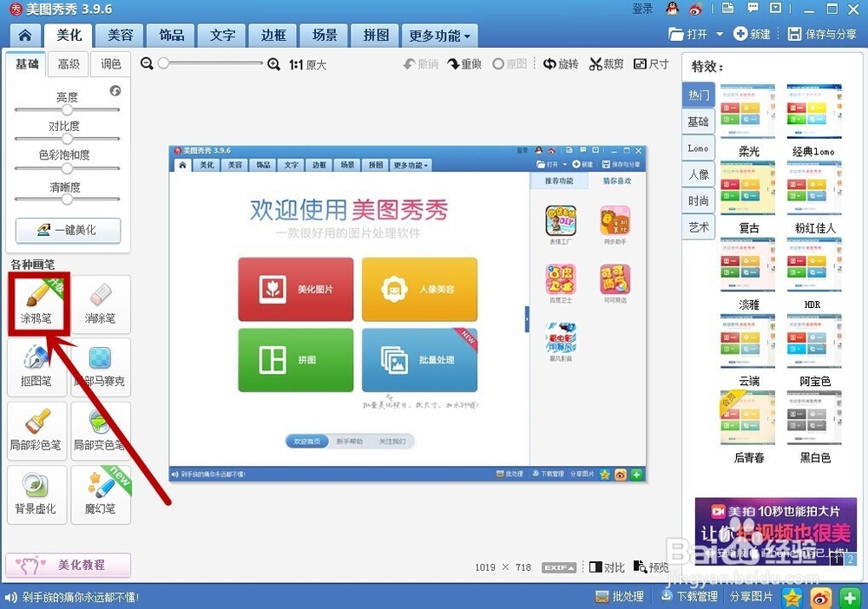Open the 边框 tab
This screenshot has width=868, height=609.
[273, 36]
